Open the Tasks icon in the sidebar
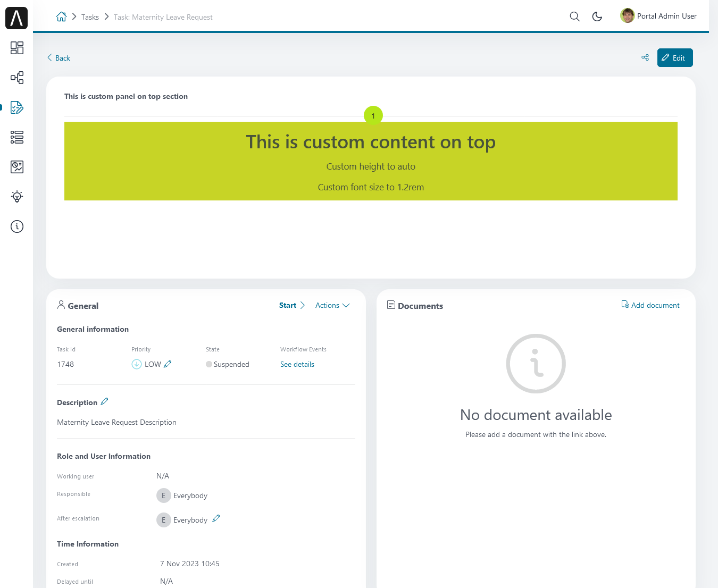The width and height of the screenshot is (718, 588). (17, 107)
